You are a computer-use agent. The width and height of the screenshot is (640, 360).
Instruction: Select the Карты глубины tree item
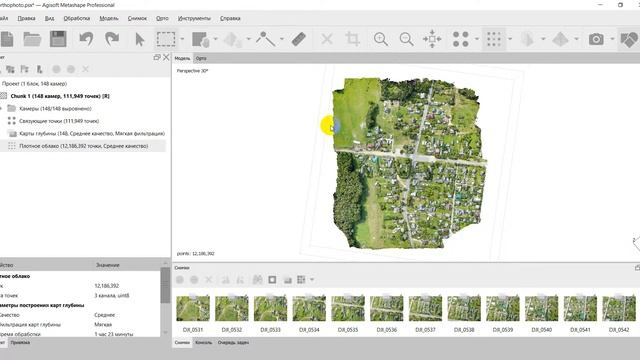[x=92, y=133]
